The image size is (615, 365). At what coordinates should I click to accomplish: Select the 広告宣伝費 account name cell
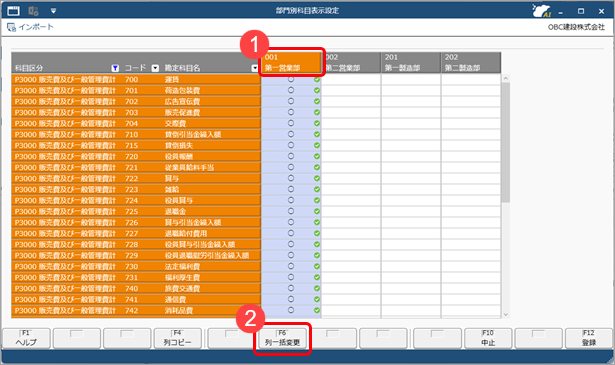[x=182, y=102]
